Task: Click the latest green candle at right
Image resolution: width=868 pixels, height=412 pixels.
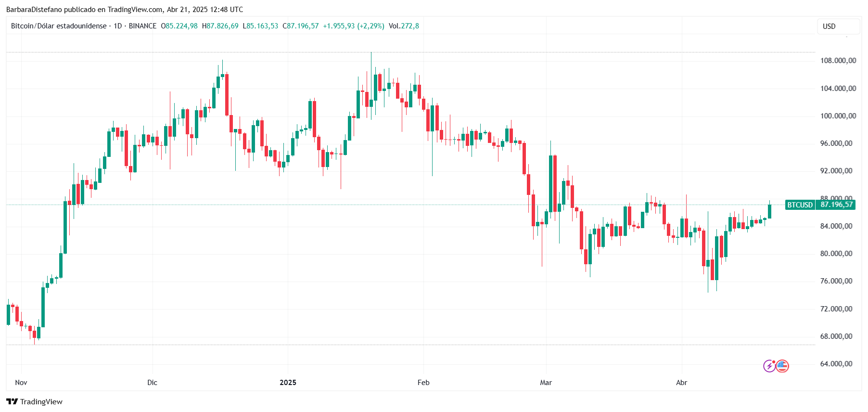Action: click(769, 211)
